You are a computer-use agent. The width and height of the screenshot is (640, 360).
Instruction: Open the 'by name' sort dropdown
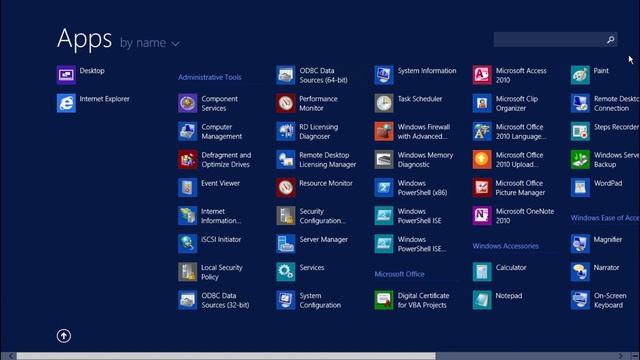click(150, 43)
